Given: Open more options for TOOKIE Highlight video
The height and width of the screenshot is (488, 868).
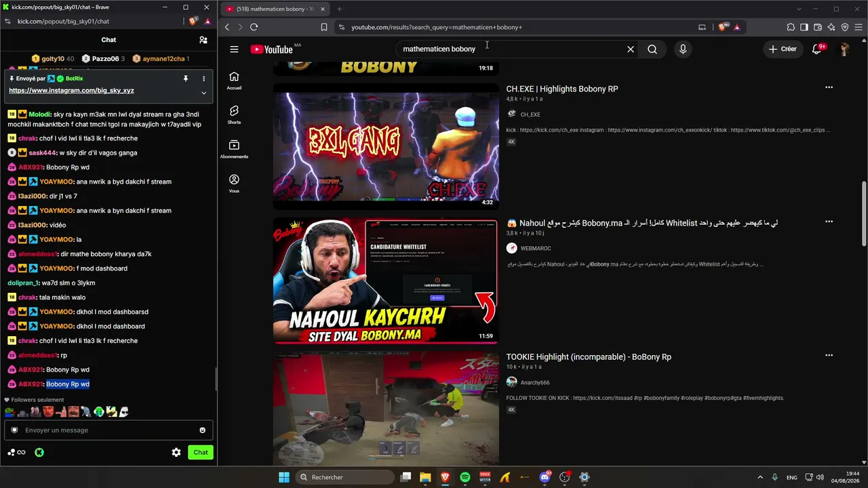Looking at the screenshot, I should 829,355.
